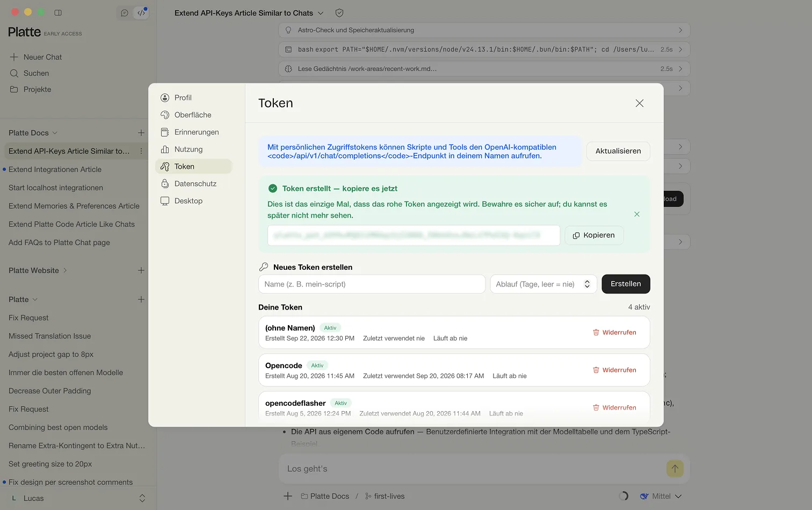This screenshot has height=510, width=812.
Task: Select the first-lives branch label
Action: tap(385, 496)
